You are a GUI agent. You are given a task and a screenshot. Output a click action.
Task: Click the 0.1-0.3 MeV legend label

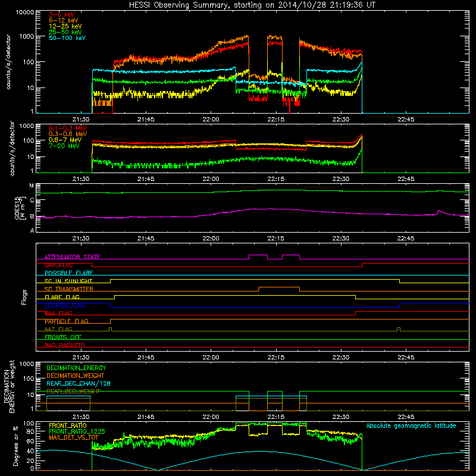pyautogui.click(x=68, y=128)
